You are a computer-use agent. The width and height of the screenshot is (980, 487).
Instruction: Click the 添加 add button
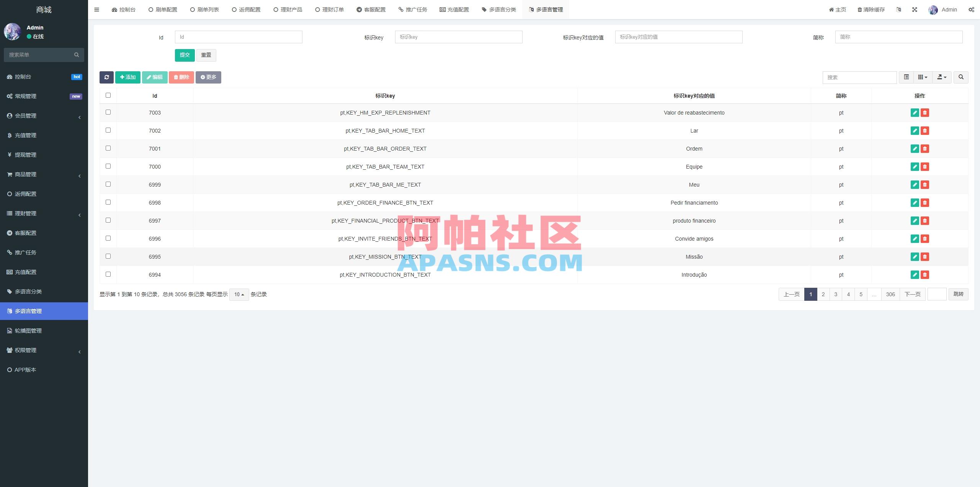pyautogui.click(x=128, y=77)
